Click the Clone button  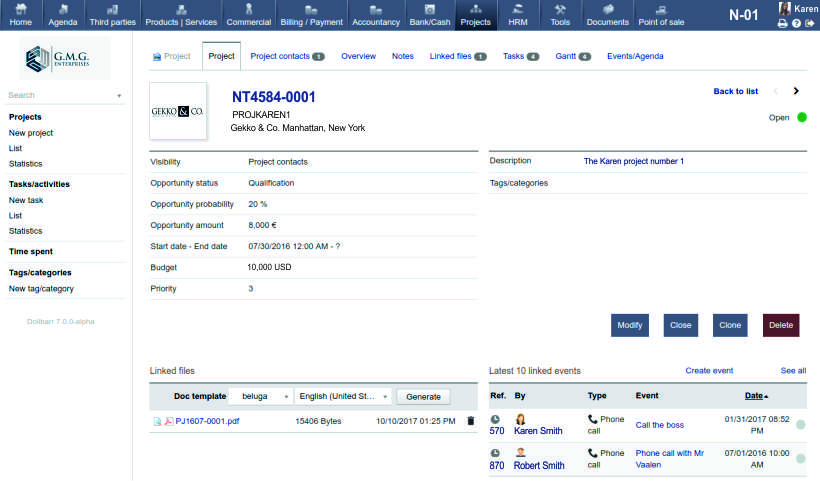pyautogui.click(x=730, y=325)
